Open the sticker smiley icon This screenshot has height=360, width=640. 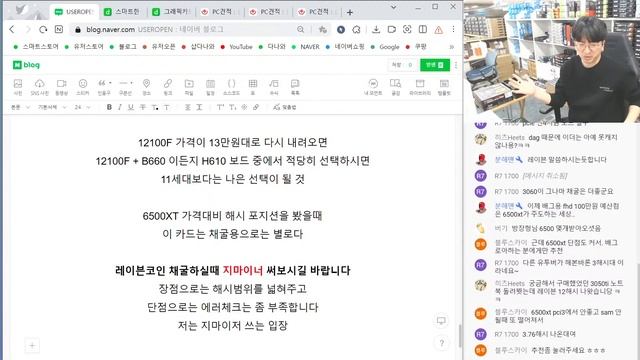click(83, 87)
